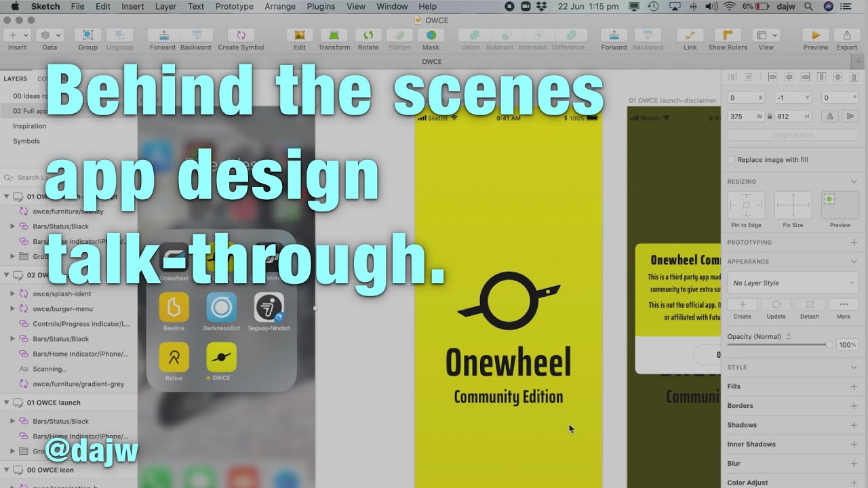Open the Plugins menu

click(321, 6)
